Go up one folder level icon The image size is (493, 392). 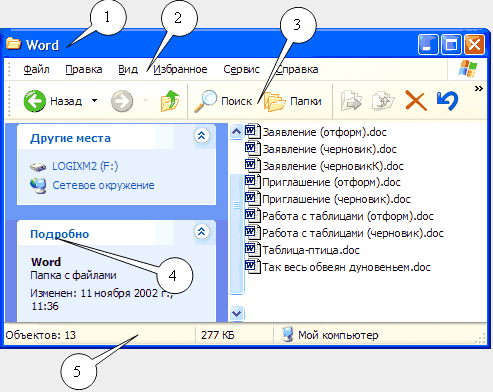pyautogui.click(x=170, y=100)
